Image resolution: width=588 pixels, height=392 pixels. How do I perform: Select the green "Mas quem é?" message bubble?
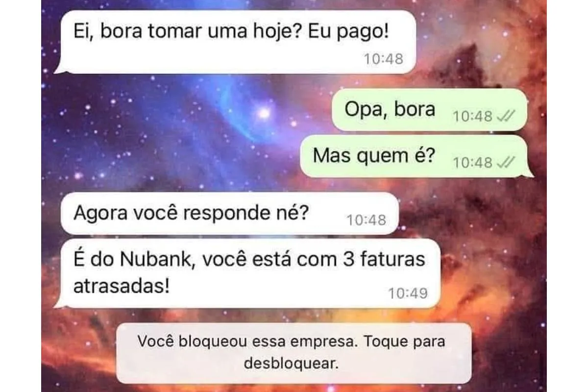click(x=416, y=156)
